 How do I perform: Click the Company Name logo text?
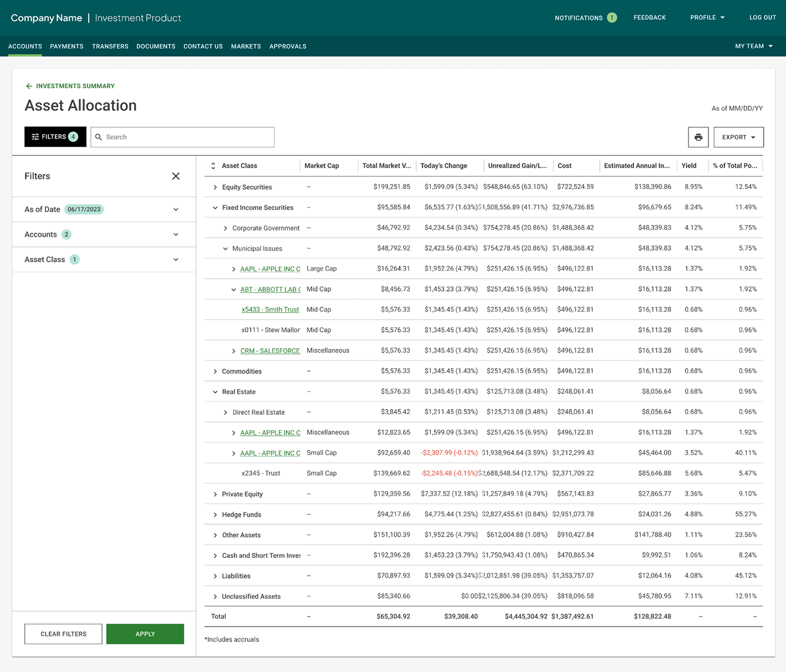(47, 18)
